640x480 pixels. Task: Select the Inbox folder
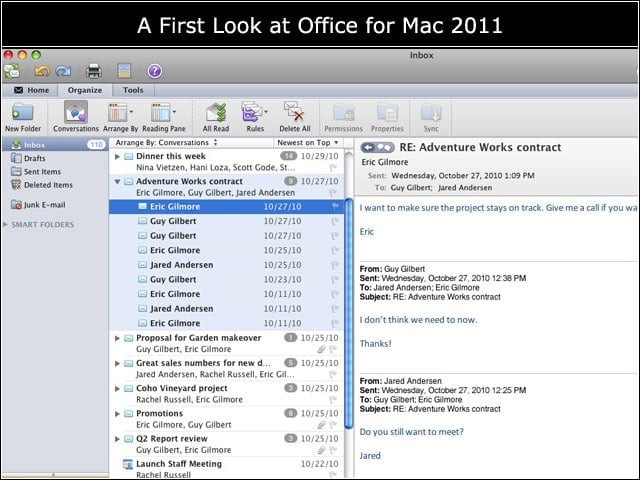tap(56, 145)
